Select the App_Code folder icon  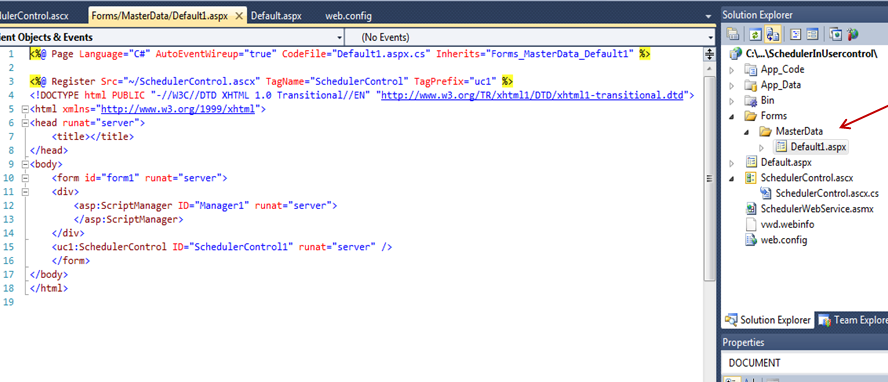pyautogui.click(x=751, y=70)
